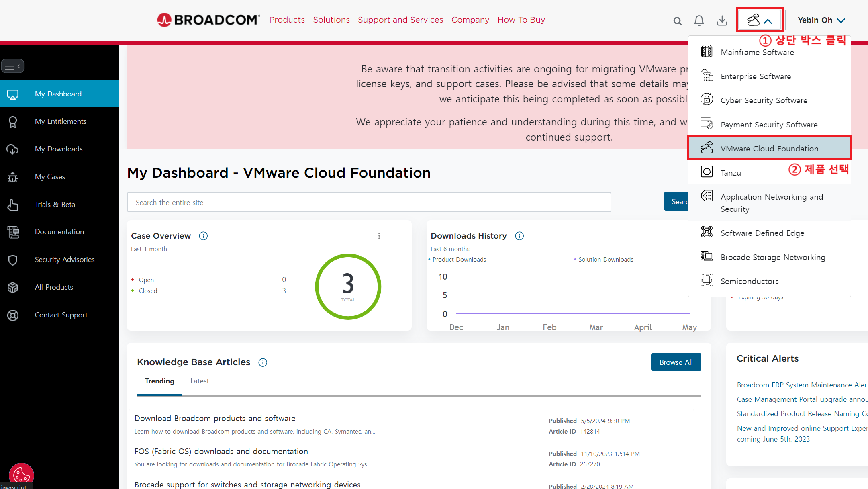Click the Security Advisories shield icon
The image size is (868, 489).
pyautogui.click(x=13, y=260)
